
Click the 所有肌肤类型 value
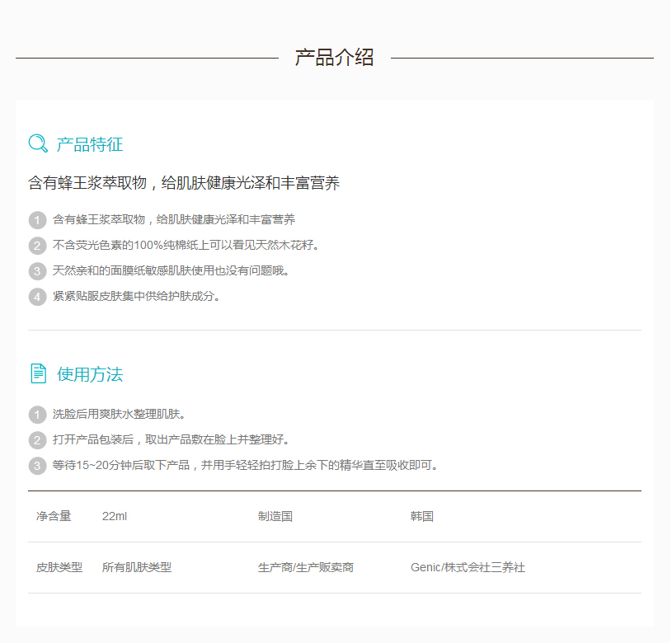coord(137,568)
